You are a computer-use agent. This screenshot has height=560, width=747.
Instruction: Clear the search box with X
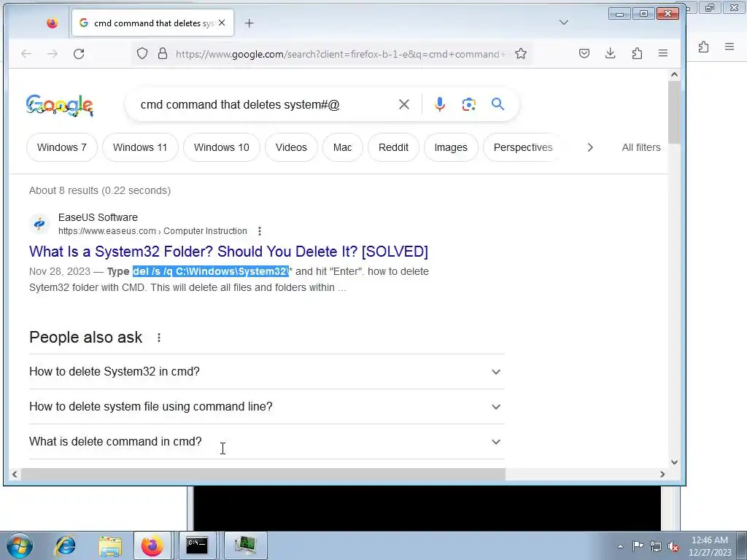(x=403, y=104)
